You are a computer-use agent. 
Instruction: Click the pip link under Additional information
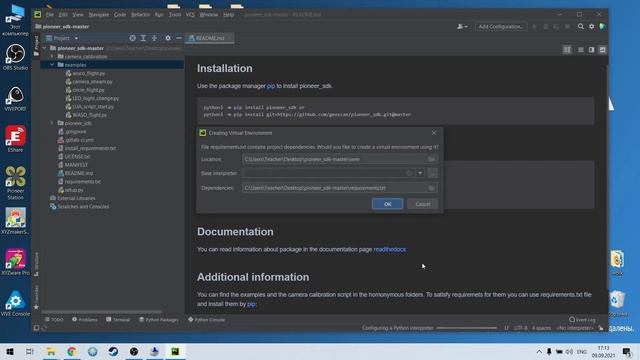coord(251,304)
